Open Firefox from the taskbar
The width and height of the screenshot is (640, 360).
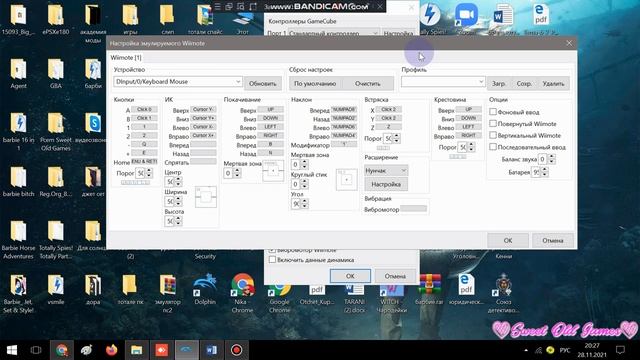point(111,350)
